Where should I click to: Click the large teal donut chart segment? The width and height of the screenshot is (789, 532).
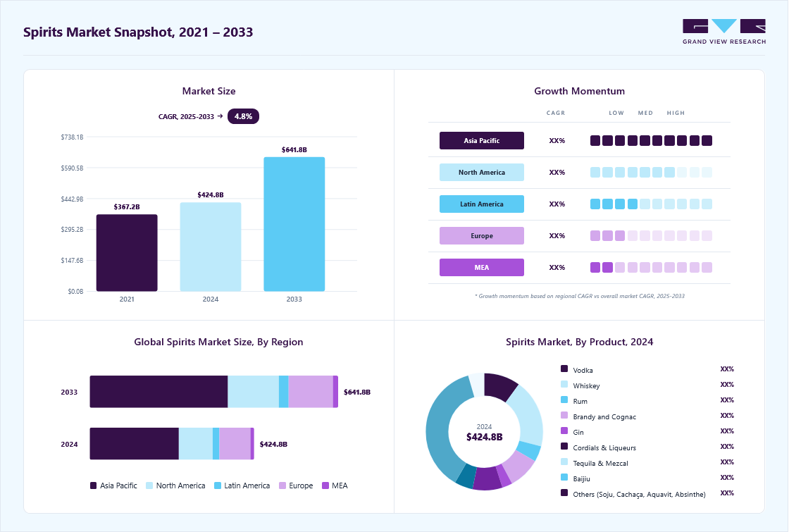(438, 428)
